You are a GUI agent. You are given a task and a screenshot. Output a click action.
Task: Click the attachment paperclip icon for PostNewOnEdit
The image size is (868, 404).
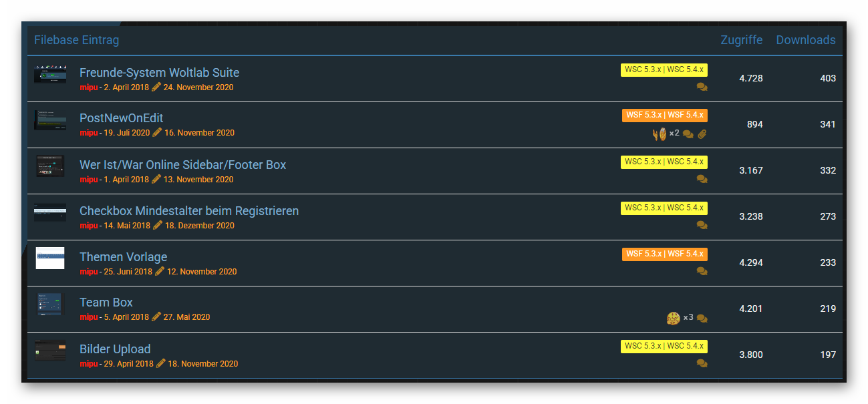pyautogui.click(x=702, y=134)
